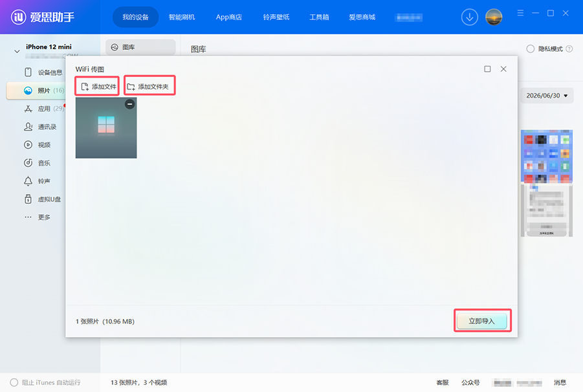Open 设备信息 in the sidebar
The height and width of the screenshot is (392, 583).
[43, 72]
